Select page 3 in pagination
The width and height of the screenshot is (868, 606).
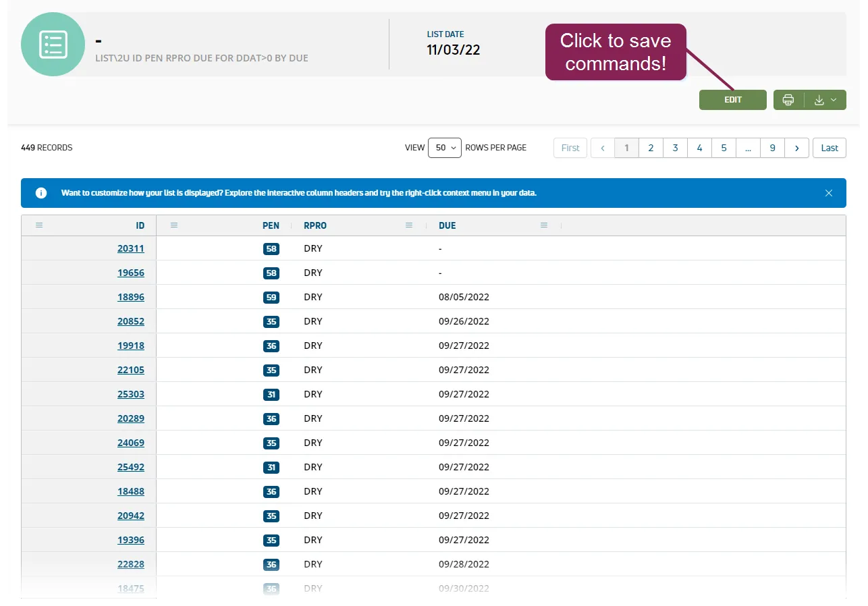(x=675, y=148)
